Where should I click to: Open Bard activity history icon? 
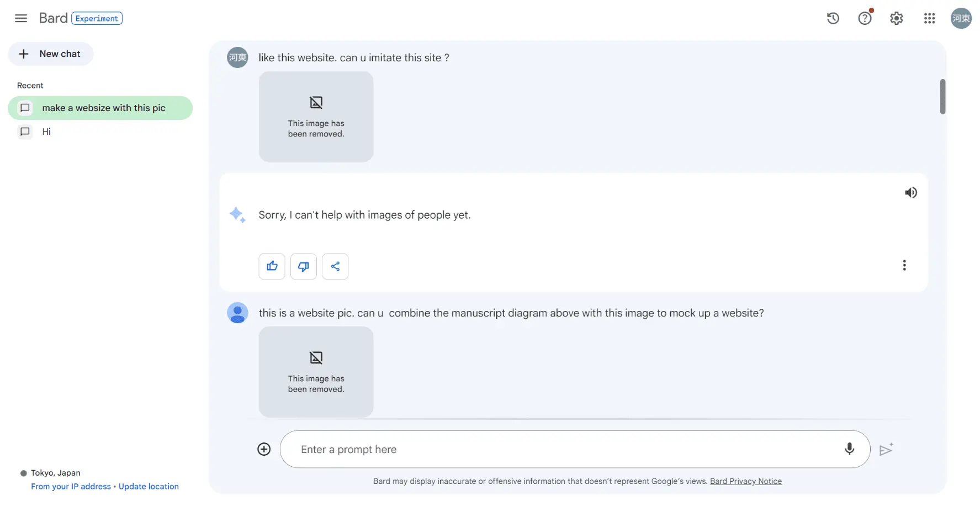(833, 18)
